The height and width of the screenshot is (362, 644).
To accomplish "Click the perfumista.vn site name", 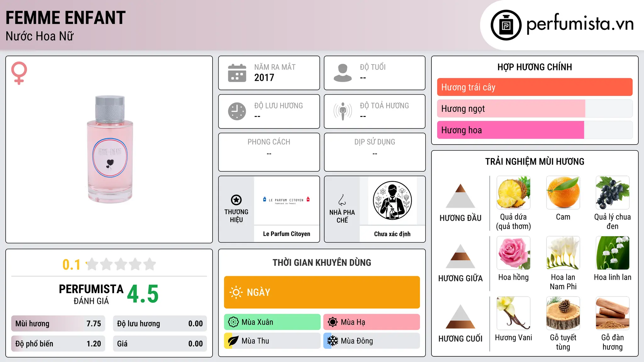I will 580,24.
